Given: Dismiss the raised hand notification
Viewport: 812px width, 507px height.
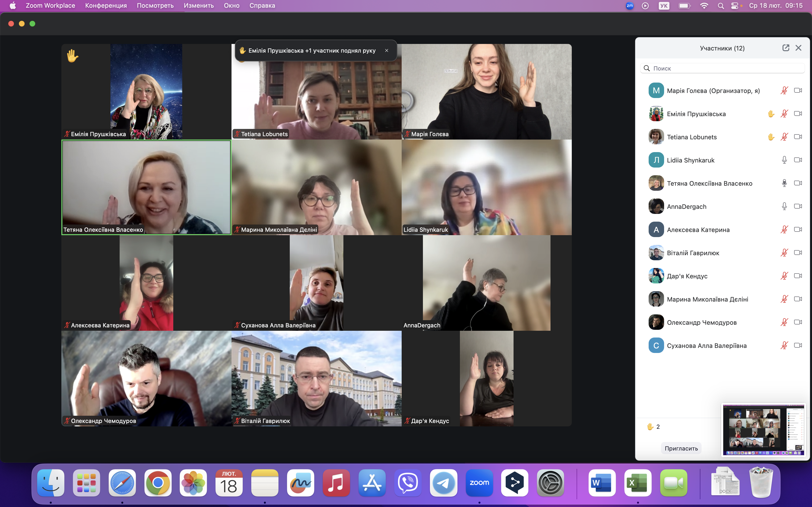Looking at the screenshot, I should coord(386,51).
